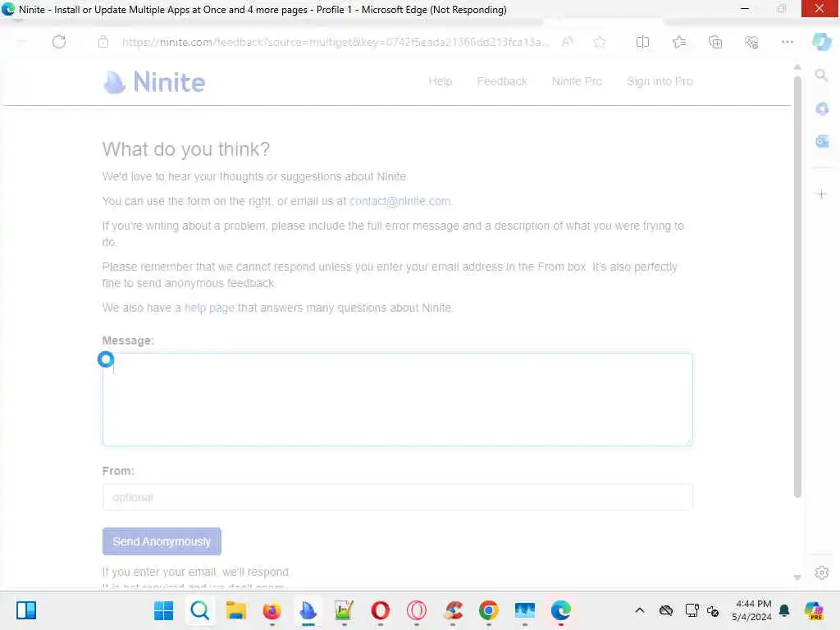Viewport: 840px width, 630px height.
Task: Open Browser essentials heart icon
Action: tap(751, 42)
